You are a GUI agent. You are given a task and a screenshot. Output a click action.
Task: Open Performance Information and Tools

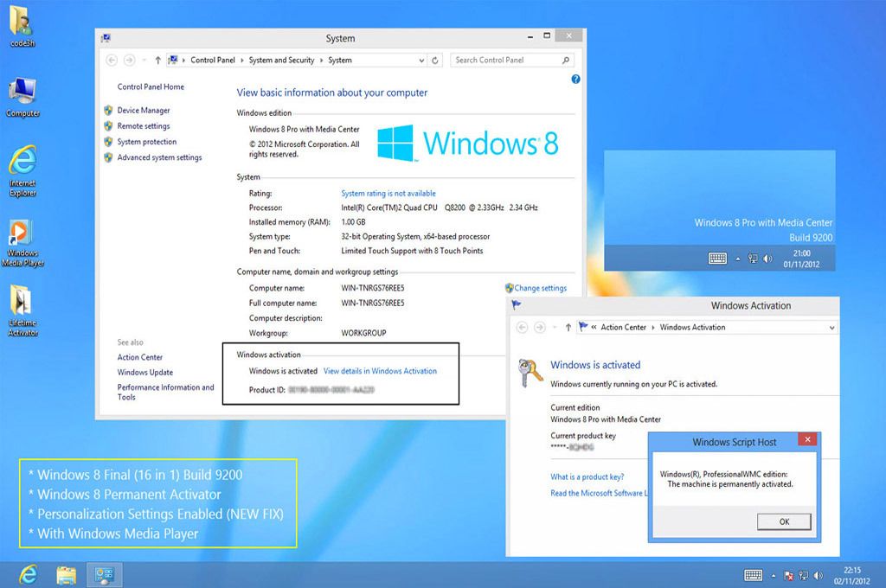165,392
